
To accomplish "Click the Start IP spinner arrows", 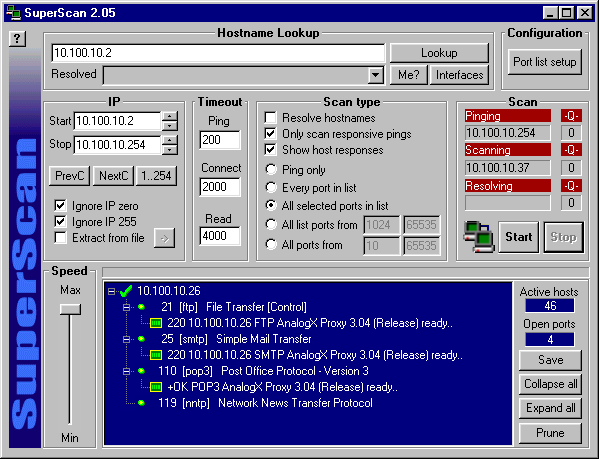I will (x=170, y=121).
